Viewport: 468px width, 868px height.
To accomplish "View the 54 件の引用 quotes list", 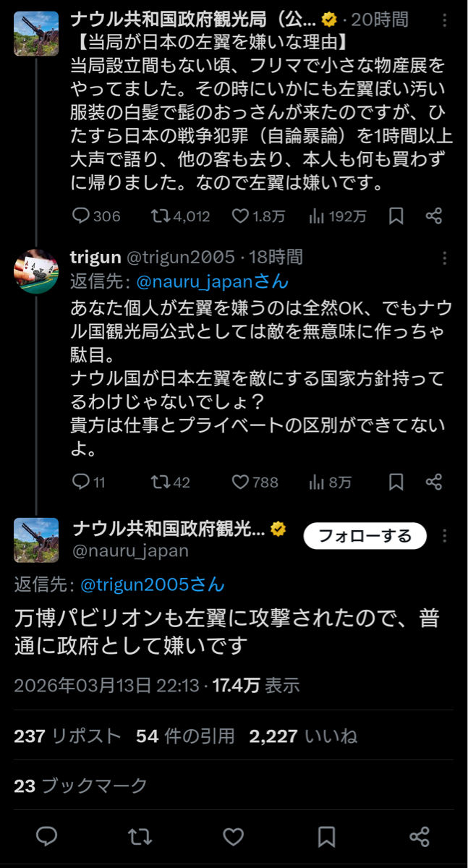I will point(185,736).
